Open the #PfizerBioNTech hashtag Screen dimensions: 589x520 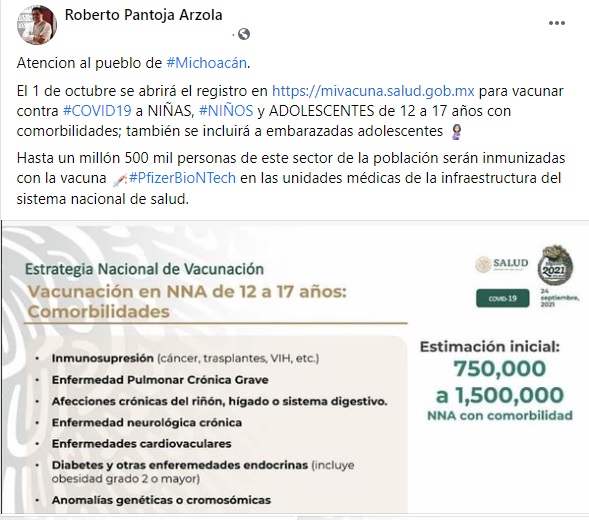pos(182,178)
